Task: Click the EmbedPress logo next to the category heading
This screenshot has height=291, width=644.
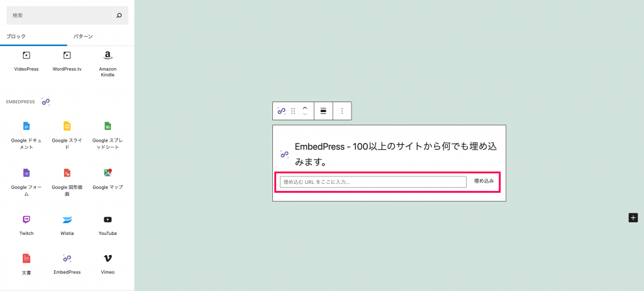Action: point(45,101)
